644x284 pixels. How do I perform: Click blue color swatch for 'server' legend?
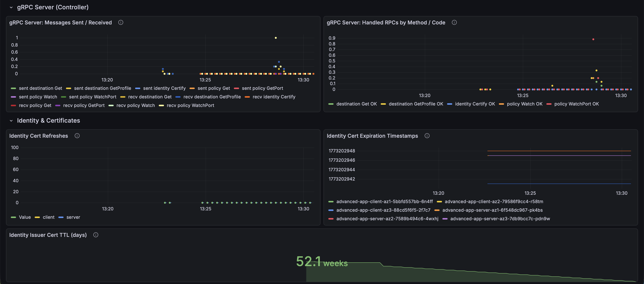tap(61, 217)
